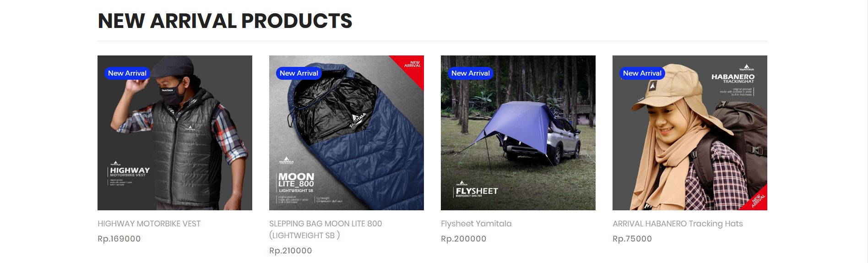Click the Rp.169000 vest price

(x=119, y=239)
